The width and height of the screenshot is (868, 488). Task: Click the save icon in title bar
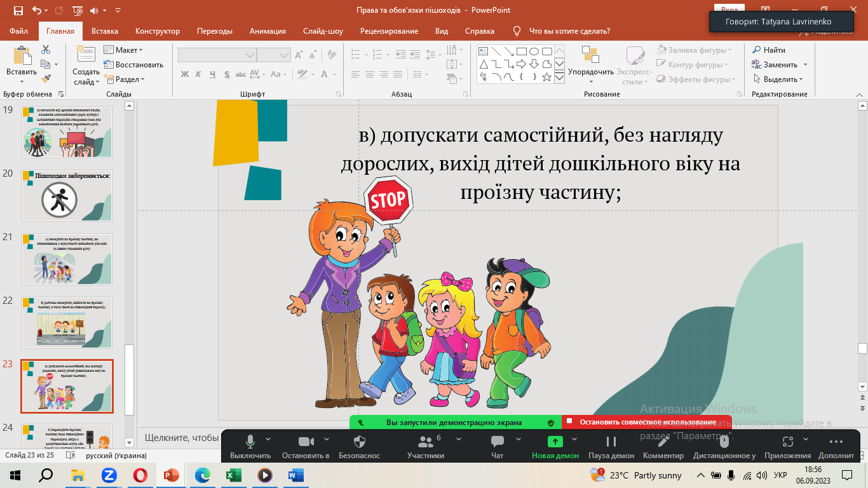(x=18, y=10)
